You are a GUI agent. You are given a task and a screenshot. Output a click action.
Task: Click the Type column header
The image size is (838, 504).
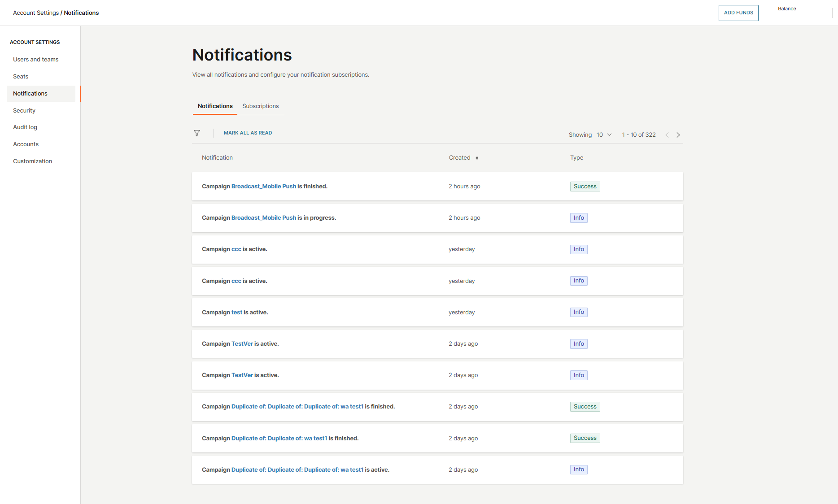576,158
